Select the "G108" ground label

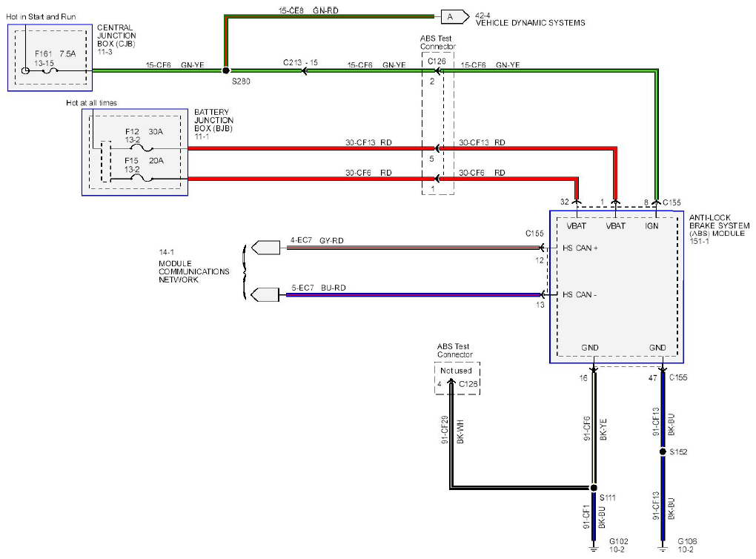(688, 541)
